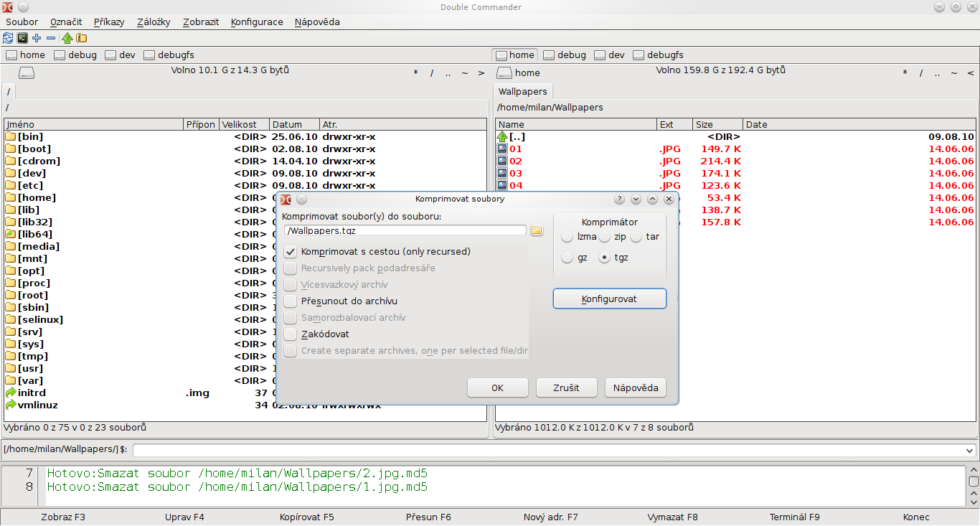Click the 'Kopírovat F5' function button

click(306, 517)
